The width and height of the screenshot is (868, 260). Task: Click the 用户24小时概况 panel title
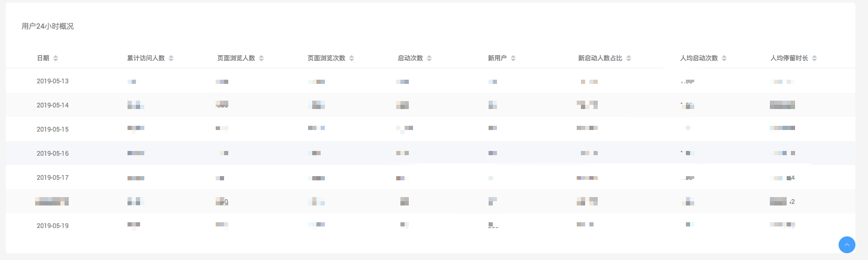pos(48,26)
